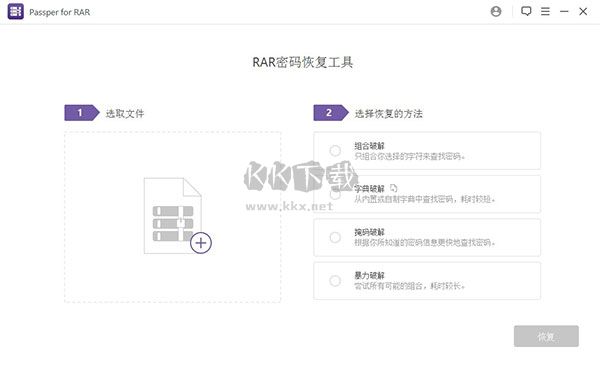Click the 暴力破解 title text
The width and height of the screenshot is (600, 366).
pos(369,275)
